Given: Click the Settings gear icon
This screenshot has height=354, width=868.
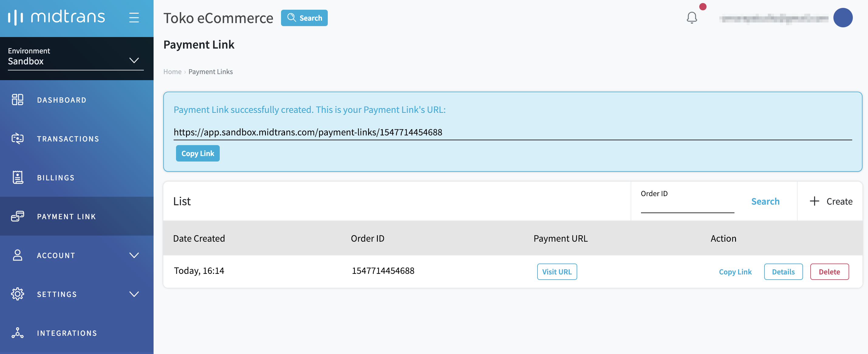Looking at the screenshot, I should pos(18,294).
